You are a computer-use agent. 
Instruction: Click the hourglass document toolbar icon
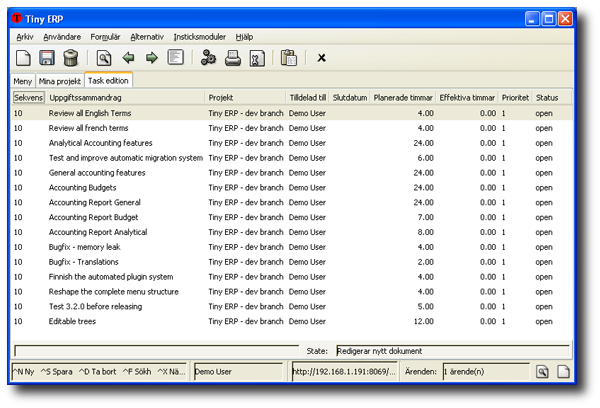coord(257,58)
